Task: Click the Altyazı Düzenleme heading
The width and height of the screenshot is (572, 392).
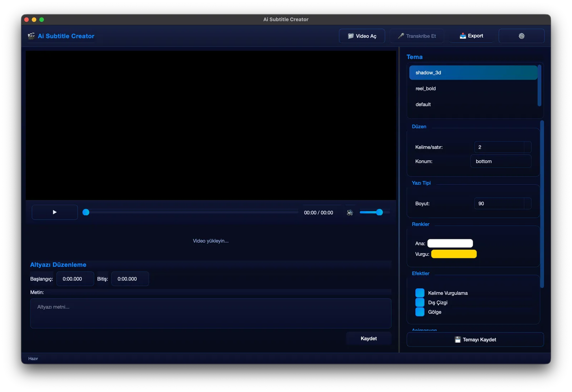Action: pos(58,265)
